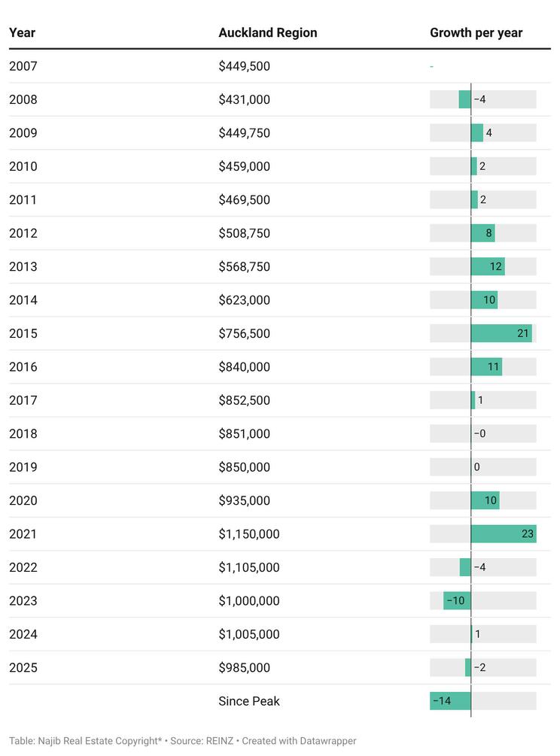Click the 2012 growth bar showing 8
Image resolution: width=560 pixels, height=756 pixels.
tap(482, 233)
